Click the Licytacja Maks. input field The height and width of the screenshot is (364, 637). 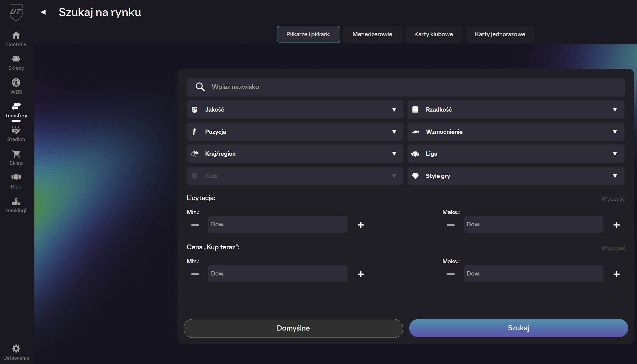click(533, 224)
